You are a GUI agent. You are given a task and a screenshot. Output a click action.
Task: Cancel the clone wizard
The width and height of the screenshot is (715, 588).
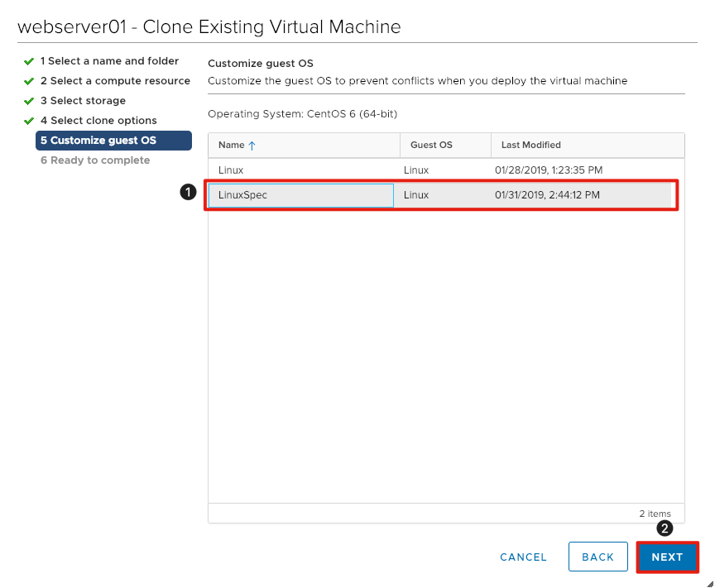coord(523,557)
